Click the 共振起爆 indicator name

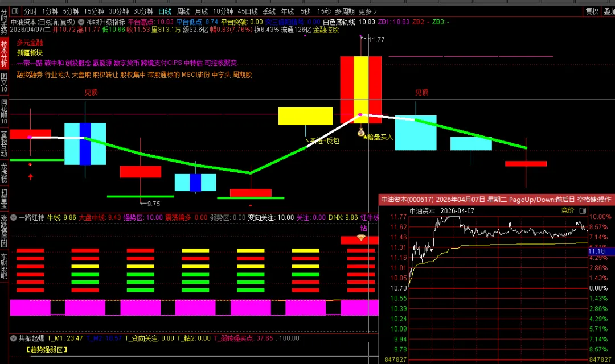click(31, 338)
